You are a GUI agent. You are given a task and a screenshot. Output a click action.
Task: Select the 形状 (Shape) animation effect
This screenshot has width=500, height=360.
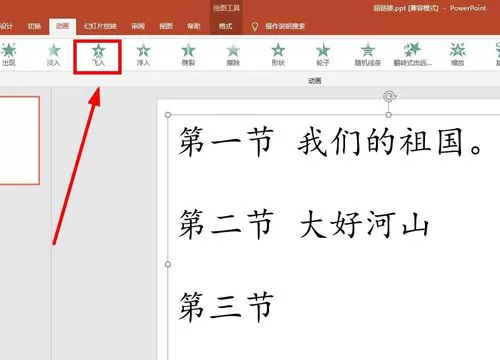[x=278, y=55]
